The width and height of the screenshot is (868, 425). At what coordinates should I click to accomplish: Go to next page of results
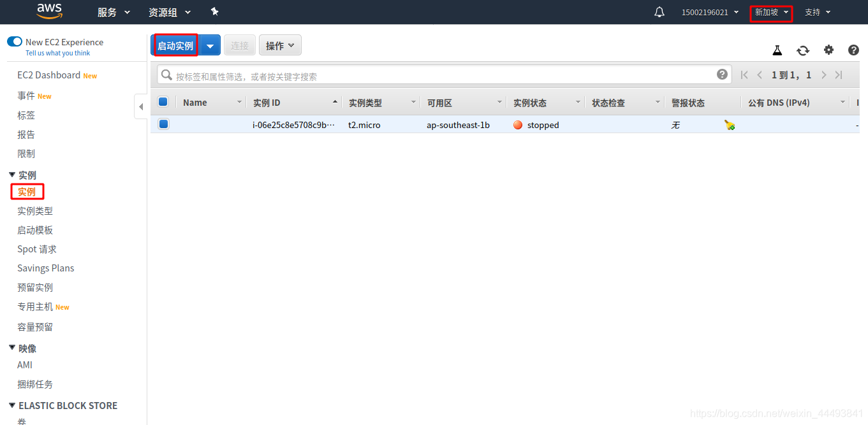click(824, 75)
